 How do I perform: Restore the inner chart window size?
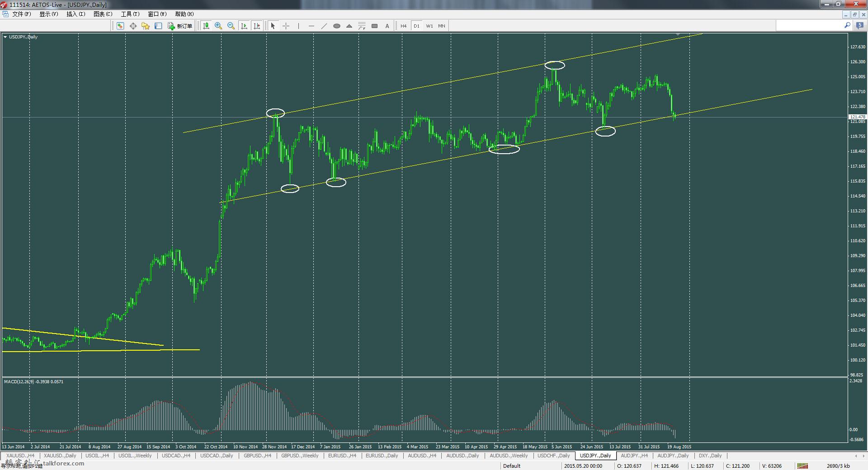click(x=854, y=14)
